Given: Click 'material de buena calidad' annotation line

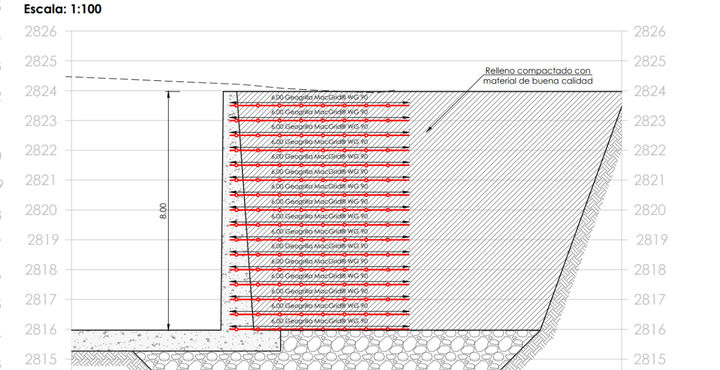Looking at the screenshot, I should click(538, 81).
